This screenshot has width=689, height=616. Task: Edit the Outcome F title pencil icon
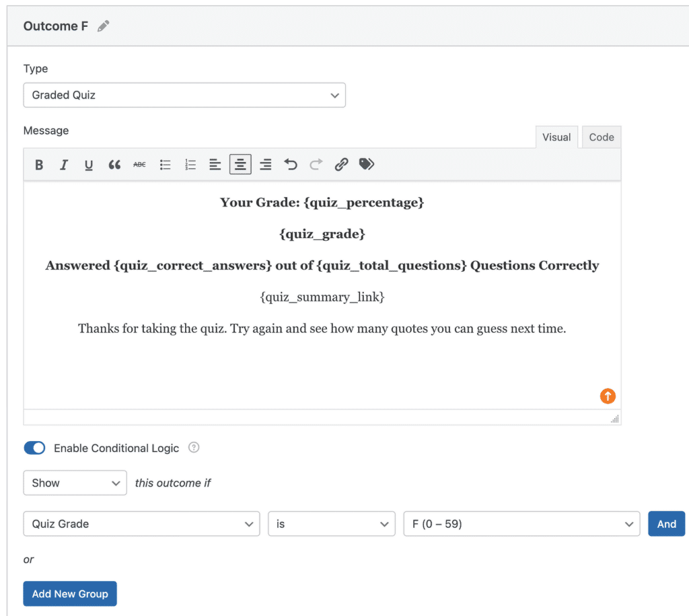103,26
